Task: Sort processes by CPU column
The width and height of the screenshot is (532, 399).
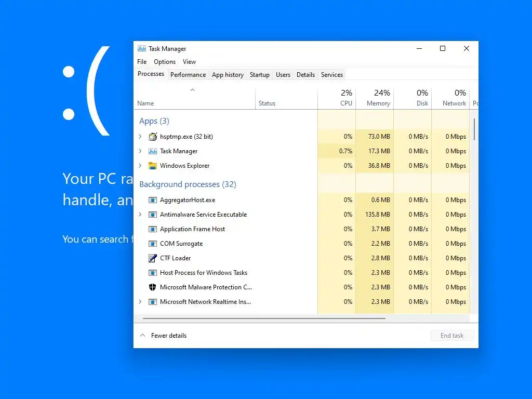Action: point(337,98)
